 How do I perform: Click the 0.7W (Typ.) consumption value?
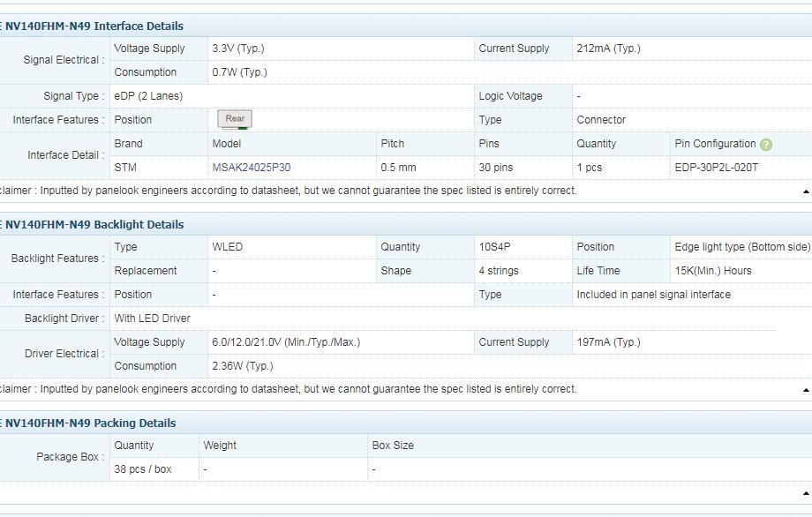pos(239,72)
